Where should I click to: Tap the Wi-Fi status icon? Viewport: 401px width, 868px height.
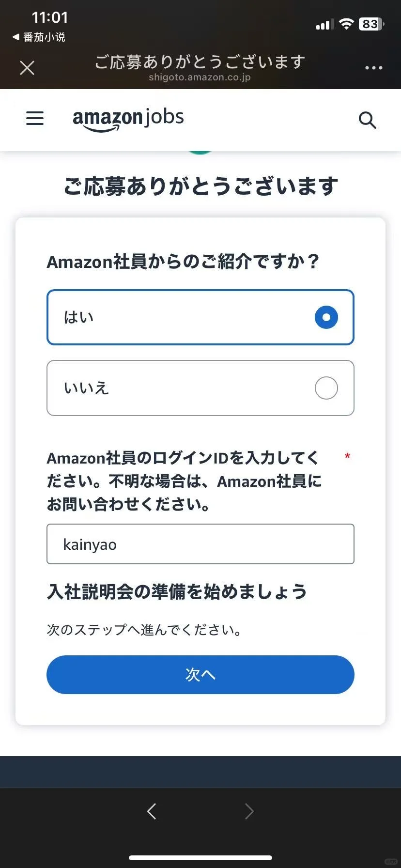(346, 24)
